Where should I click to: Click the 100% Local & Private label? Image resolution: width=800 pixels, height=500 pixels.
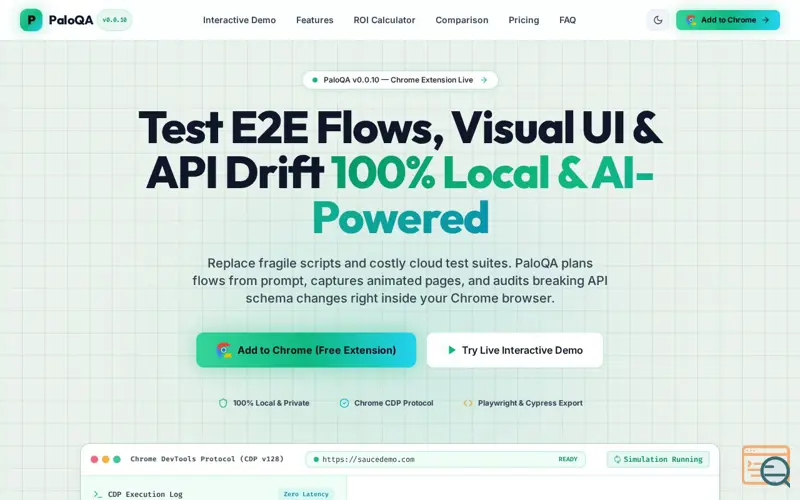click(x=271, y=403)
